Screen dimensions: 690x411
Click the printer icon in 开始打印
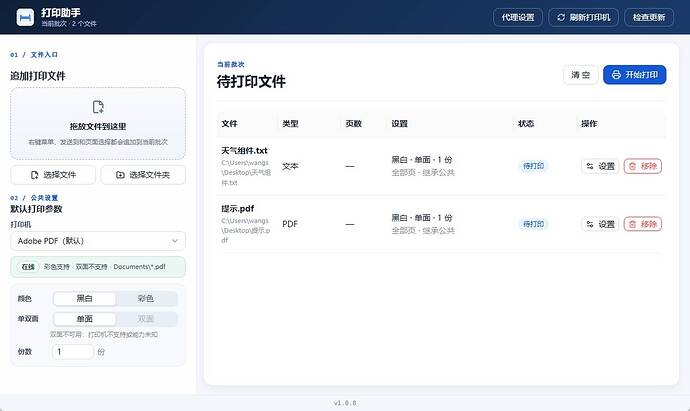pos(616,74)
